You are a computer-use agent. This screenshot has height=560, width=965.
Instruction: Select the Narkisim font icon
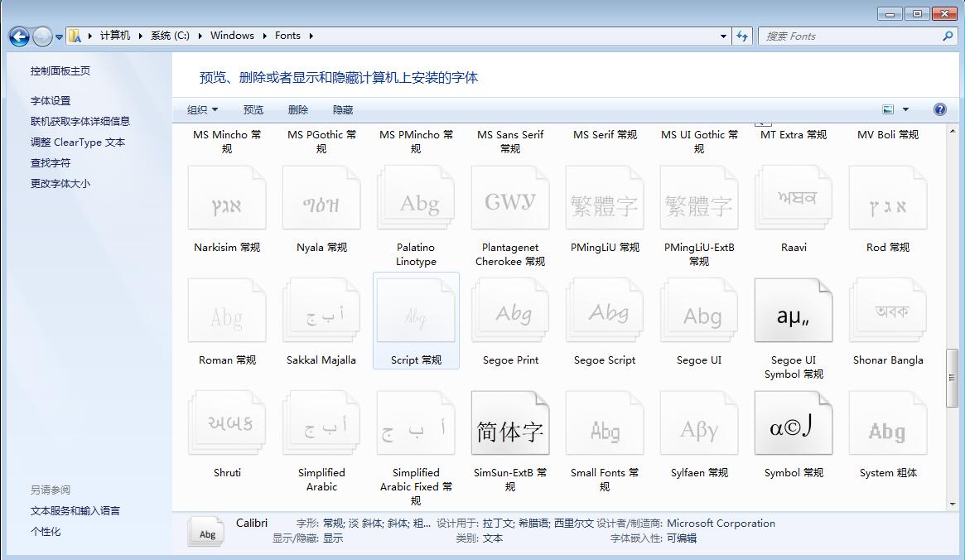(x=227, y=198)
